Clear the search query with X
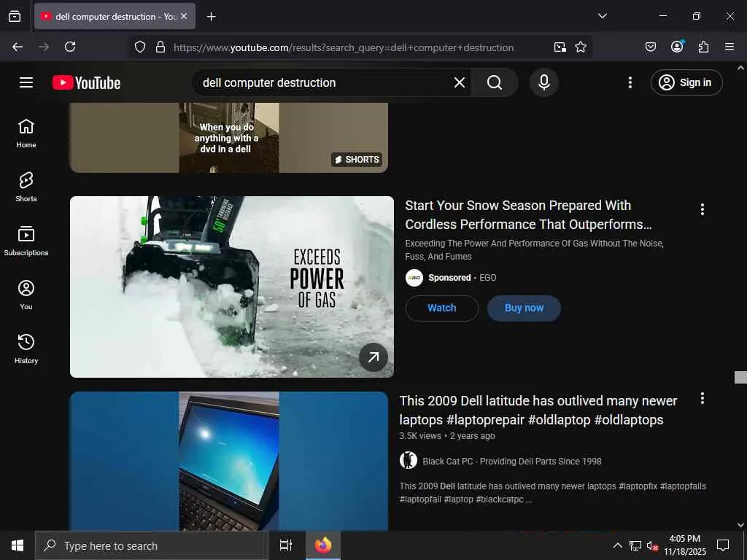747x560 pixels. click(460, 82)
